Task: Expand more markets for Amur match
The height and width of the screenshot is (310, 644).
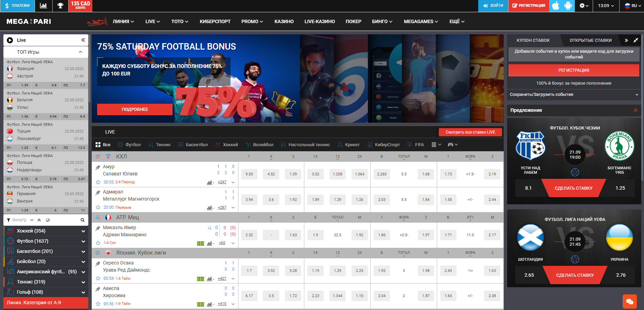Action: click(x=233, y=182)
